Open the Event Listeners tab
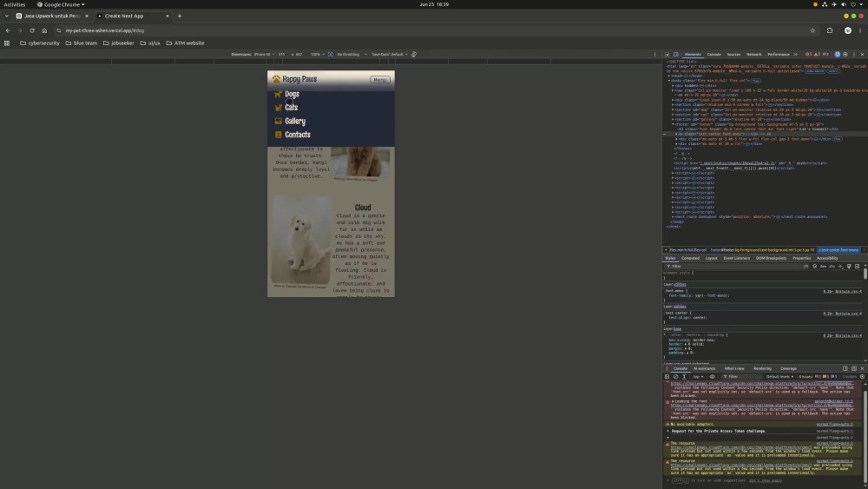Image resolution: width=868 pixels, height=489 pixels. coord(736,258)
